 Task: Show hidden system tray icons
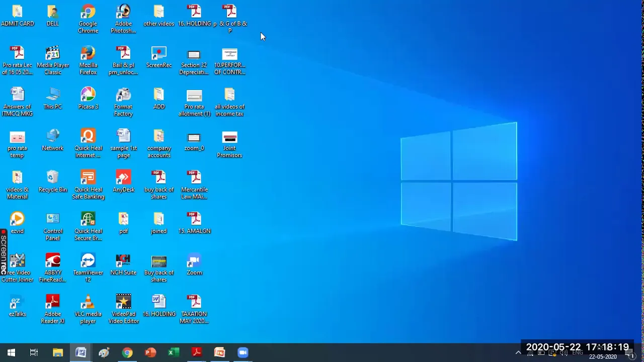click(518, 353)
